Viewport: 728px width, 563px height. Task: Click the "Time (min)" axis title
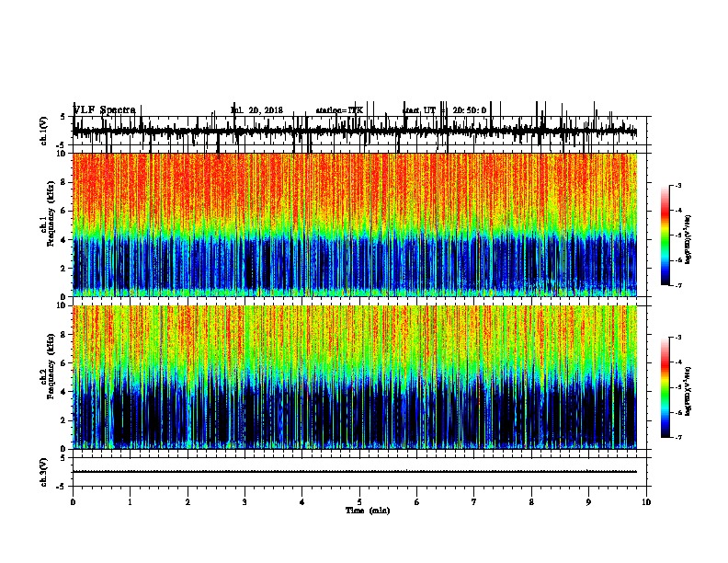[x=368, y=511]
